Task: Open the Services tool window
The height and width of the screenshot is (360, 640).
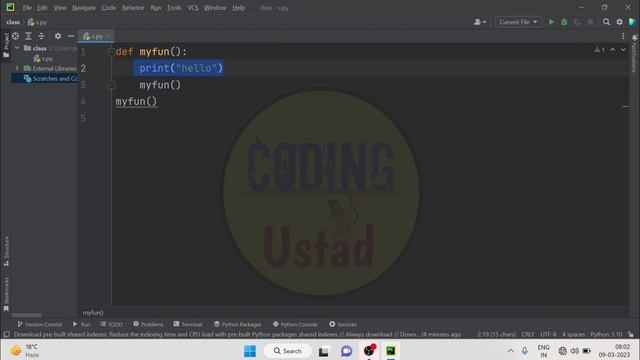Action: pyautogui.click(x=343, y=324)
